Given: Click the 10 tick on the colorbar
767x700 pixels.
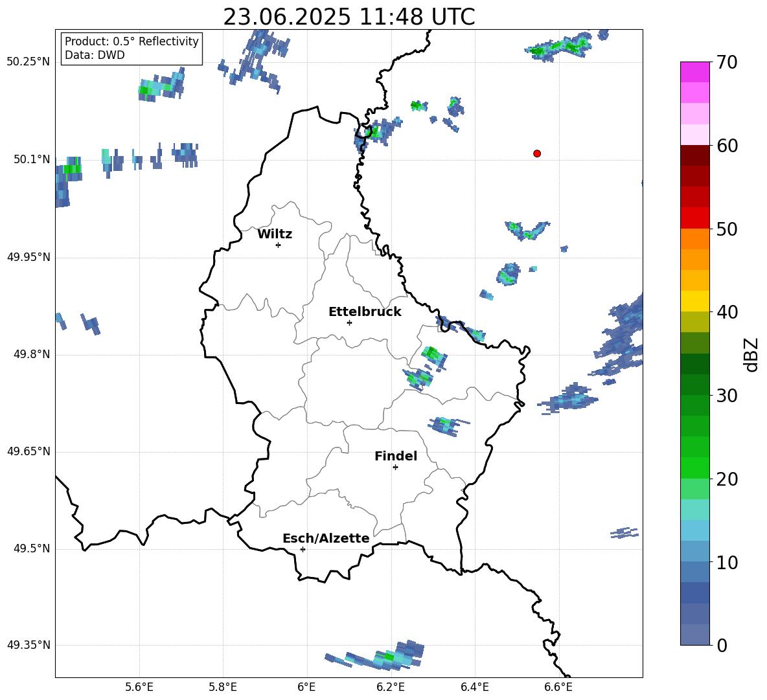Looking at the screenshot, I should (727, 562).
